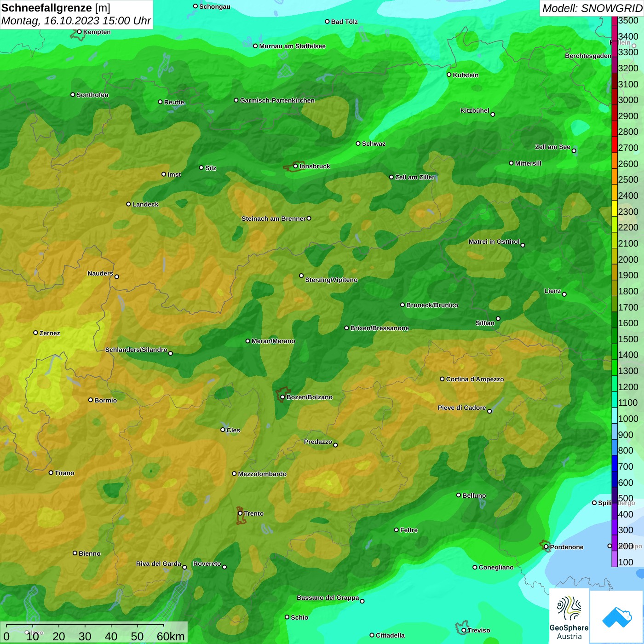Viewport: 644px width, 644px height.
Task: Click the Belluno location marker dot
Action: [x=458, y=495]
